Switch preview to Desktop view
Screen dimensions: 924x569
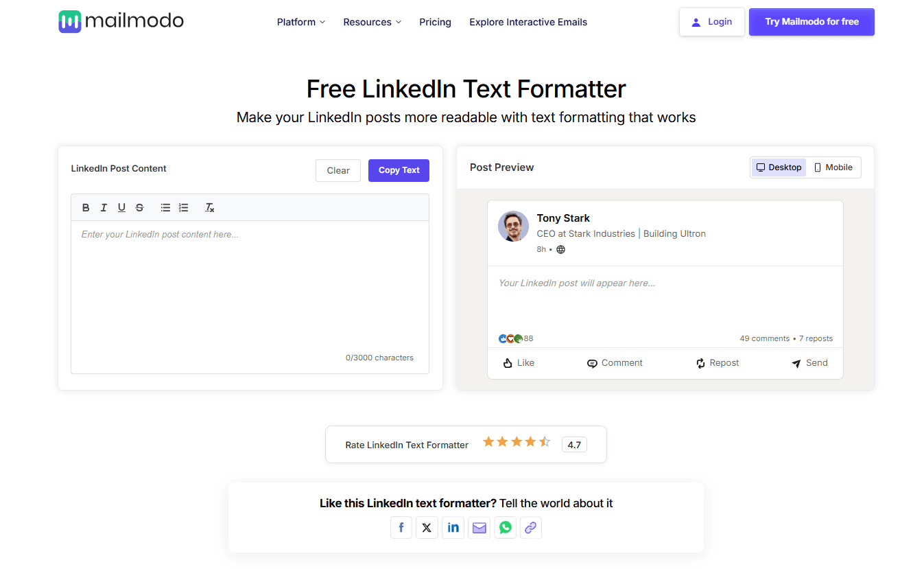779,167
